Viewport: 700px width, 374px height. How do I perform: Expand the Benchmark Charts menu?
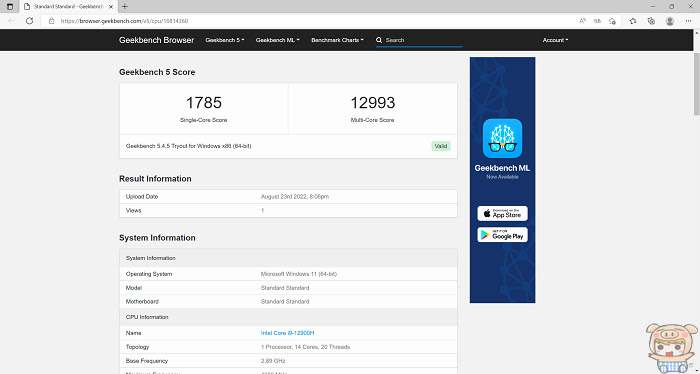point(338,40)
